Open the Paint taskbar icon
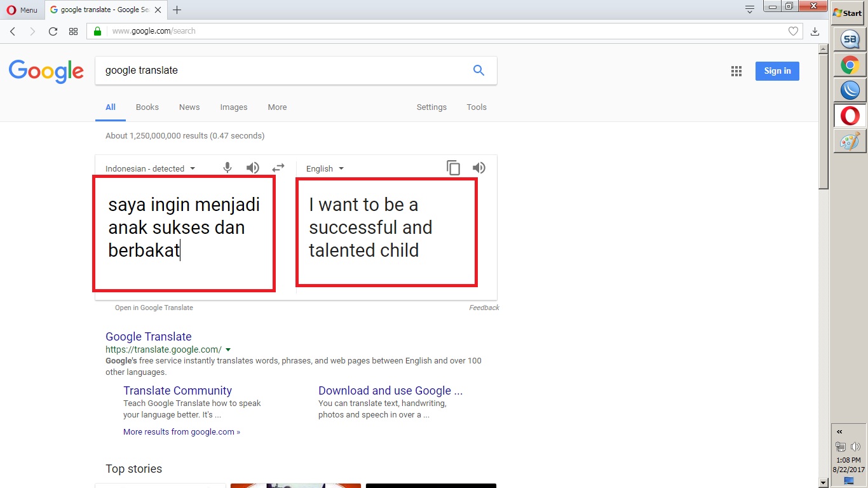The image size is (868, 488). (x=850, y=141)
